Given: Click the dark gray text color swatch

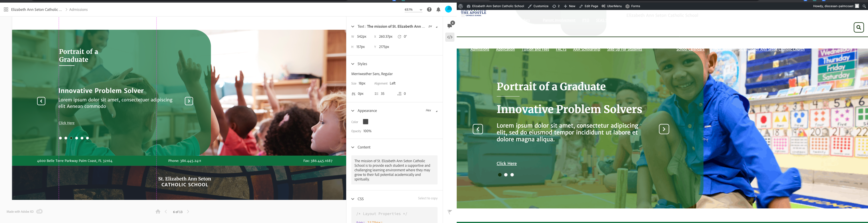Looking at the screenshot, I should pyautogui.click(x=366, y=122).
